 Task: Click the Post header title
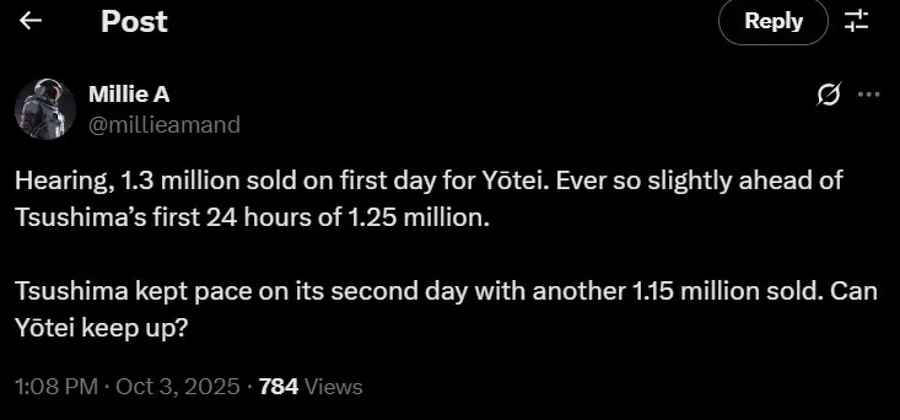[134, 21]
